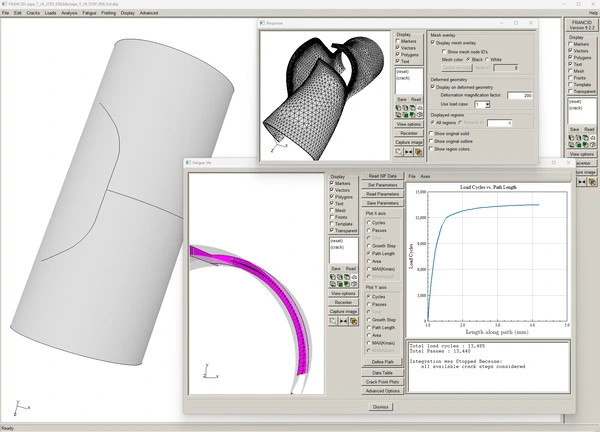Image resolution: width=600 pixels, height=432 pixels.
Task: Click third view icon, bottom row, main FRANC3D panel
Action: coord(585,145)
